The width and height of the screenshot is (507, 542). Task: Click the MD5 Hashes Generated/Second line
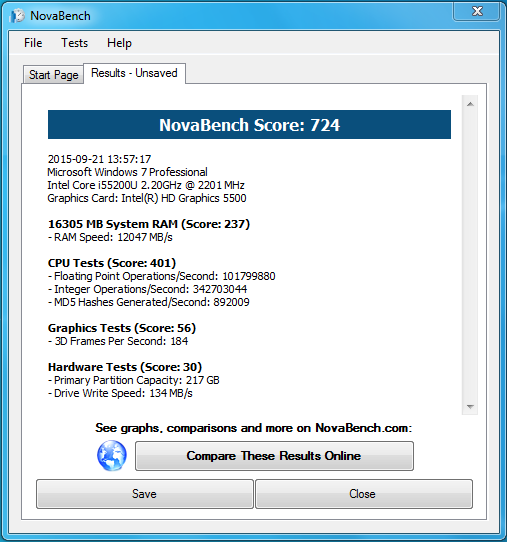point(149,302)
